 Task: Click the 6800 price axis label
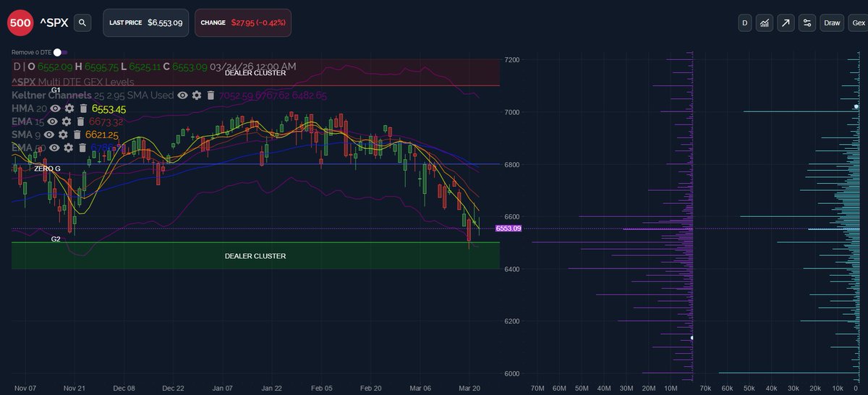tap(512, 165)
